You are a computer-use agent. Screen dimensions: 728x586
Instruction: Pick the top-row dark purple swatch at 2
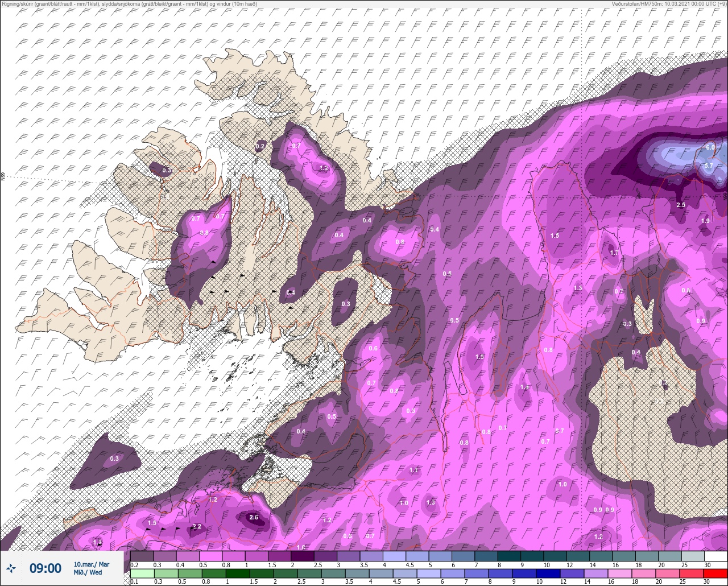pyautogui.click(x=302, y=556)
